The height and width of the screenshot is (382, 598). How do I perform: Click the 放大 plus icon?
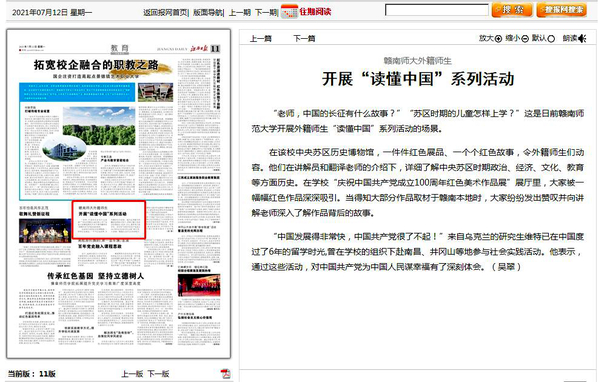point(498,39)
